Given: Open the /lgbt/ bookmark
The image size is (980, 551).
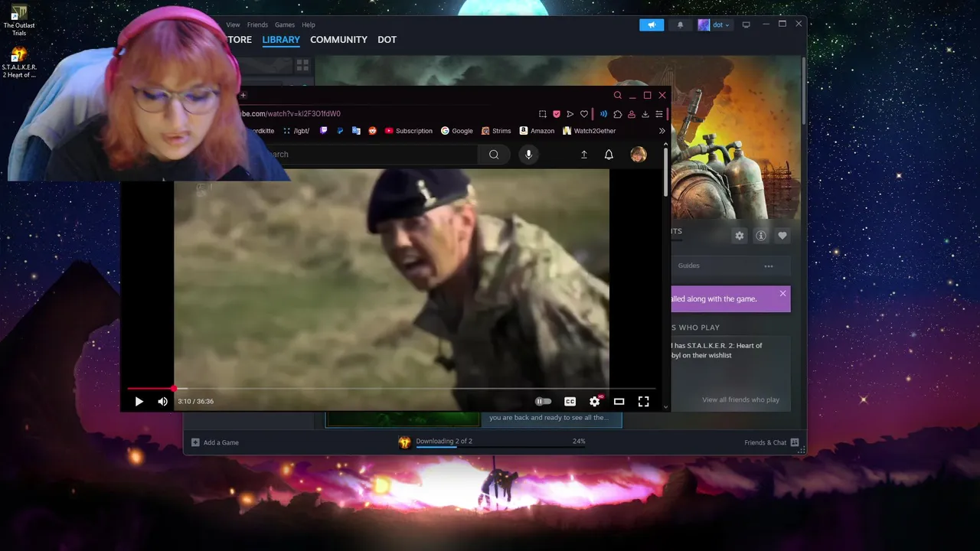Looking at the screenshot, I should [296, 131].
